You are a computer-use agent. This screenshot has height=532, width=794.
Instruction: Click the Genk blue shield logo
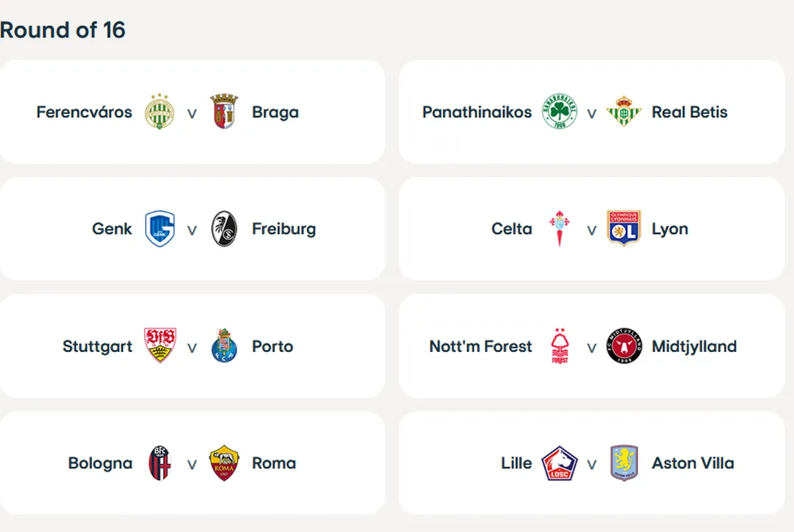click(160, 229)
